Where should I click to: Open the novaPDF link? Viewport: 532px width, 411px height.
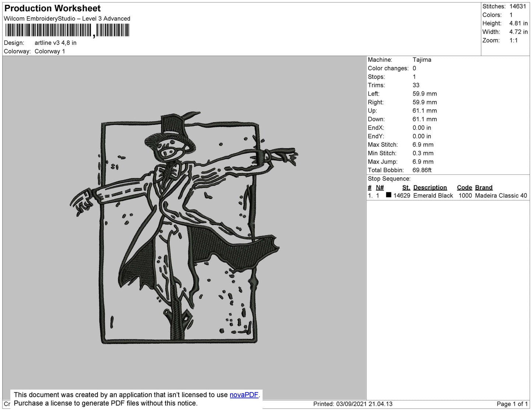tap(244, 395)
